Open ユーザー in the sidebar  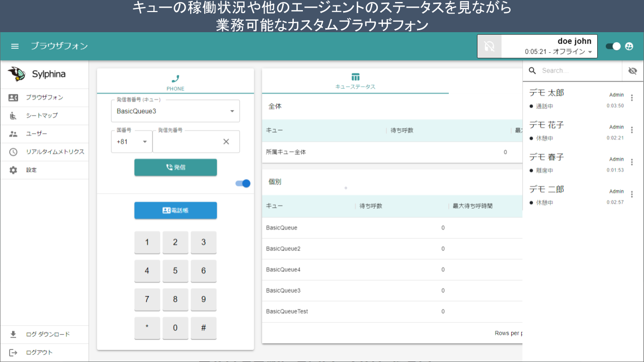[44, 134]
